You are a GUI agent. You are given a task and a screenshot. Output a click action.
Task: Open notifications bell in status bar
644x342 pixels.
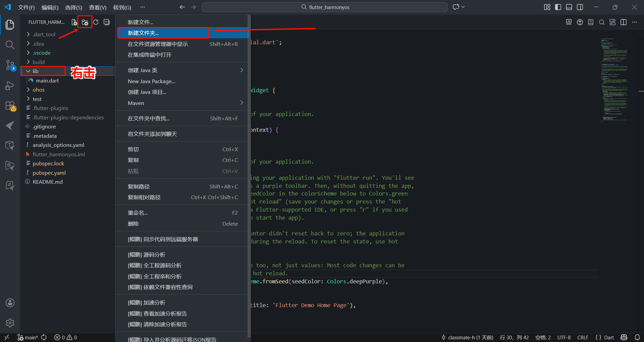[x=637, y=337]
